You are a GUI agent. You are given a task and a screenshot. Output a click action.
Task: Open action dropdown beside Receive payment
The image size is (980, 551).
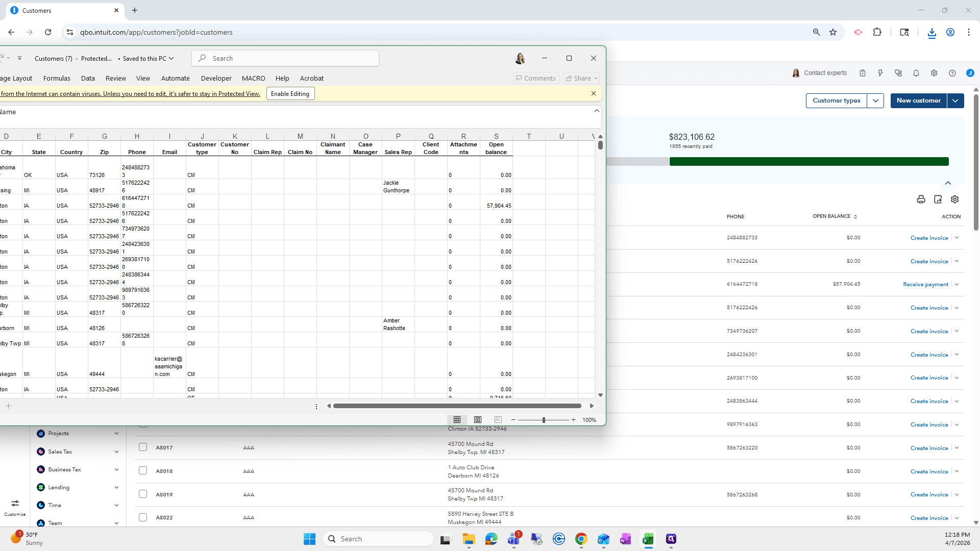pos(957,284)
